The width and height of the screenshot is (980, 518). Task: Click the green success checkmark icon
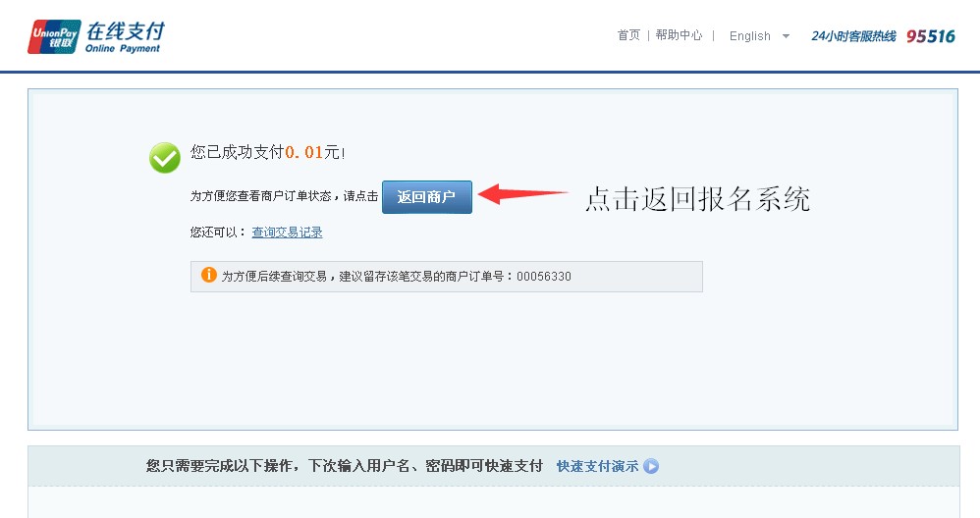165,157
